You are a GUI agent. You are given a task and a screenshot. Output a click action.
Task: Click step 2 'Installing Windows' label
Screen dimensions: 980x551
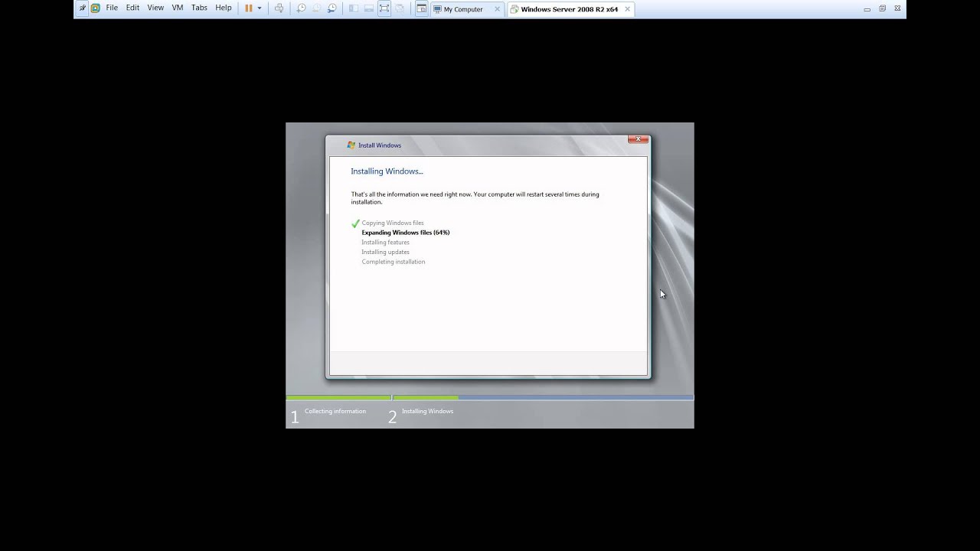pos(427,411)
